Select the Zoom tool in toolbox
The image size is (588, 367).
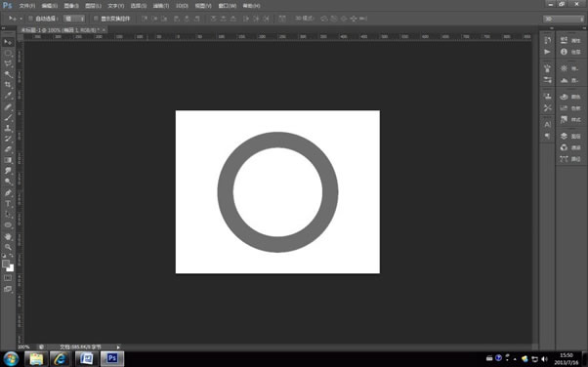[x=8, y=247]
